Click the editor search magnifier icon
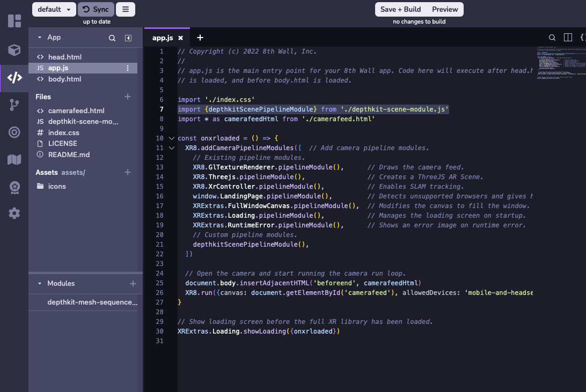This screenshot has height=392, width=586. 552,38
